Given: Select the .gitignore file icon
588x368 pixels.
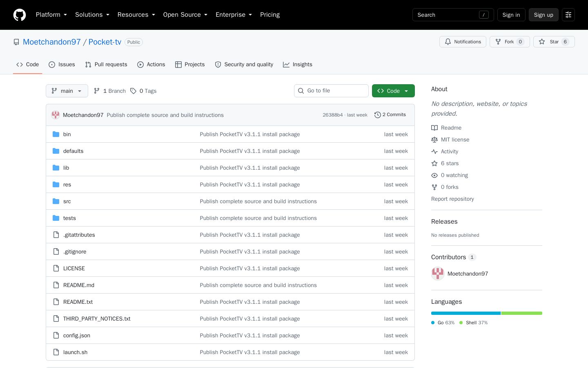Looking at the screenshot, I should 56,251.
